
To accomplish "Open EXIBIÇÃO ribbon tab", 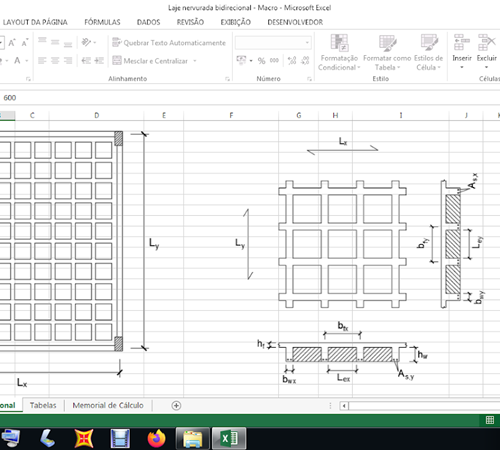I will (236, 22).
